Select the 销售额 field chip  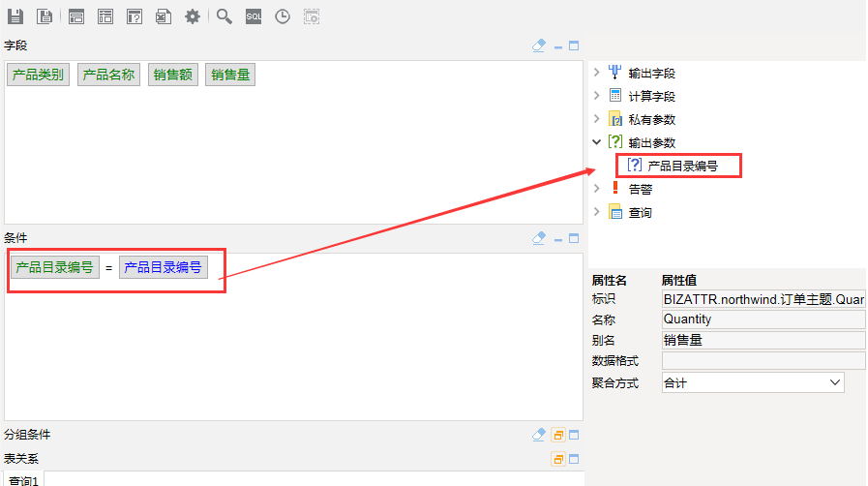click(x=172, y=75)
